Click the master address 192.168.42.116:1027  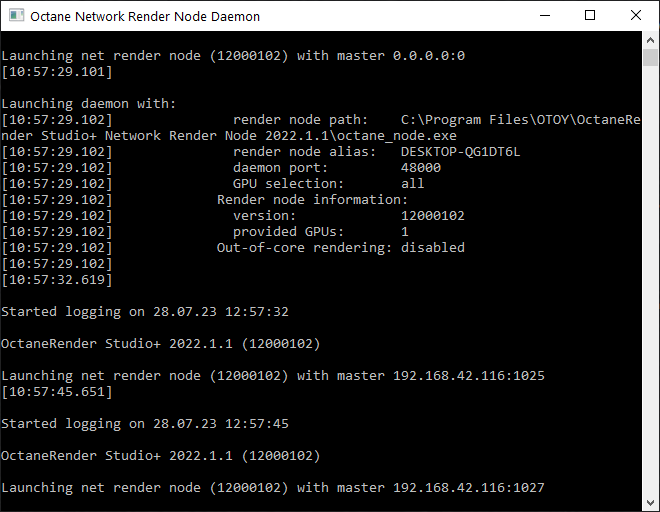(468, 488)
